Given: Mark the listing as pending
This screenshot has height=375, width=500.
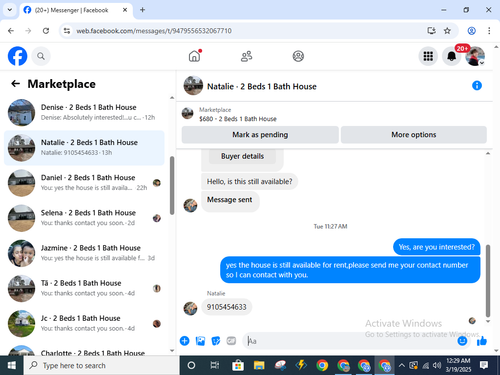Looking at the screenshot, I should [x=260, y=135].
